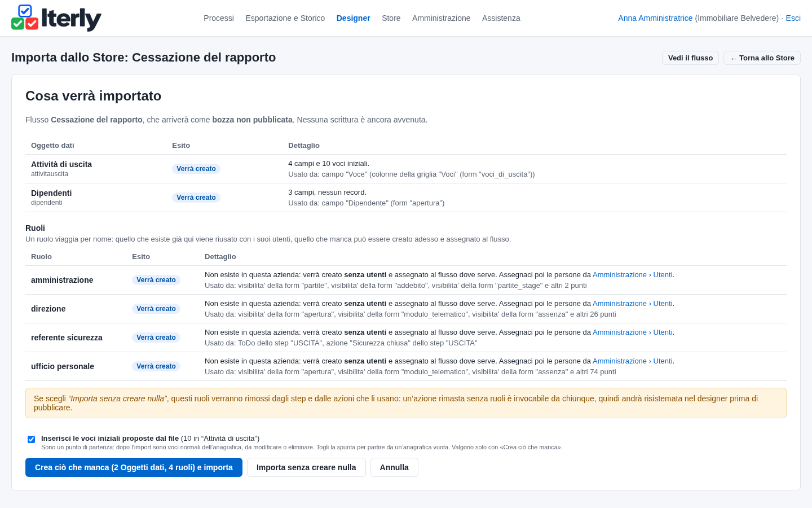The width and height of the screenshot is (812, 508).
Task: Open Amministrazione › Utenti link in referente sicurezza row
Action: click(632, 332)
